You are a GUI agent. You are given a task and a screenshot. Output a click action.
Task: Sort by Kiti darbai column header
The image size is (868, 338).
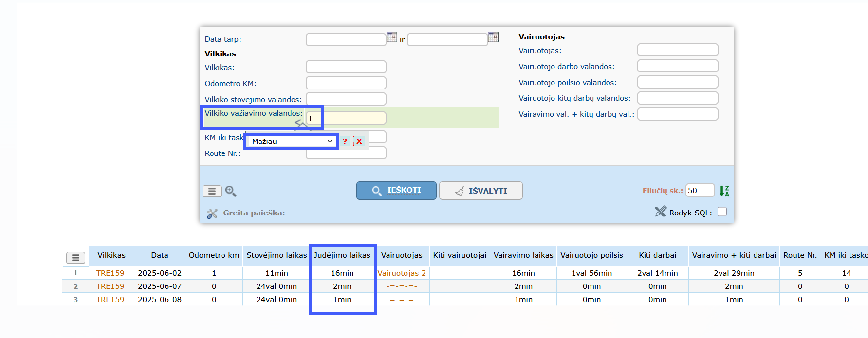click(x=658, y=255)
